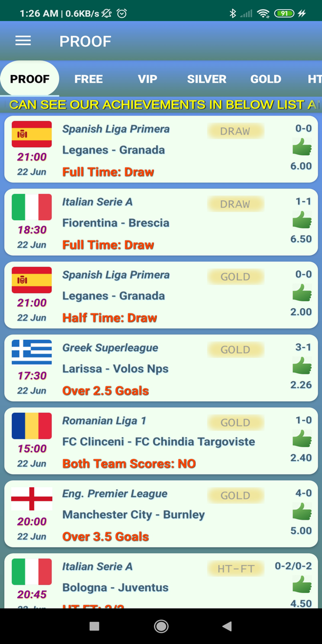The image size is (322, 644).
Task: Tap the HT-FT badge on Bologna - Juventus
Action: pyautogui.click(x=236, y=569)
